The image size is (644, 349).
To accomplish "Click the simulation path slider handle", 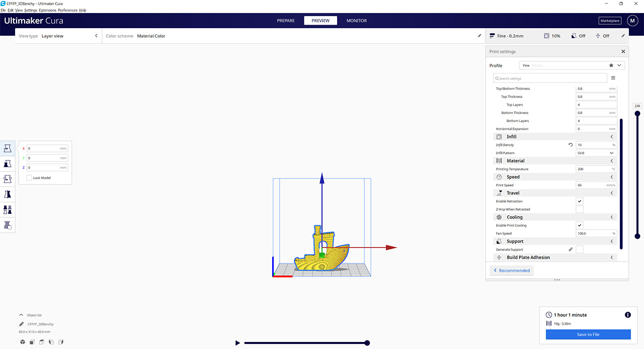I will [x=367, y=343].
